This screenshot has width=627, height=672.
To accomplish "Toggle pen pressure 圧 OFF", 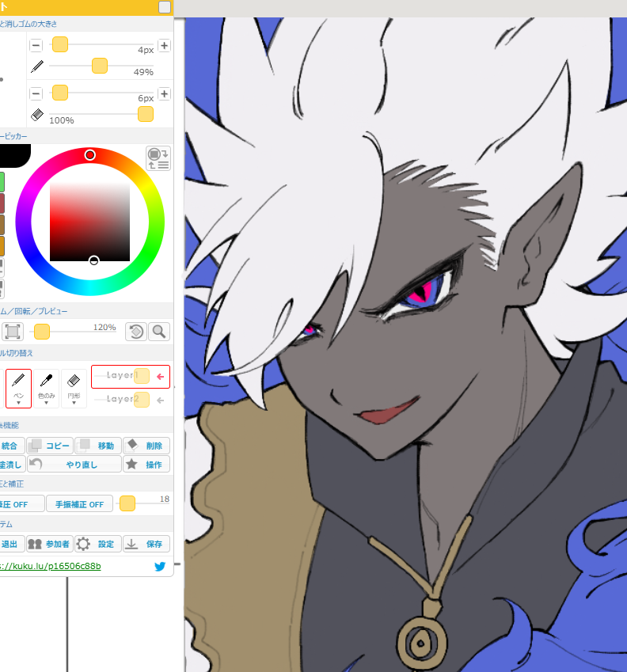I will point(21,504).
